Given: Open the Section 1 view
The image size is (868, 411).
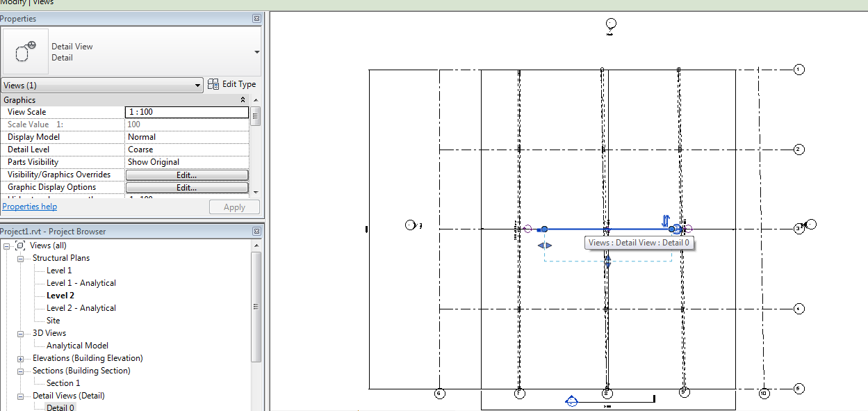Looking at the screenshot, I should [63, 383].
